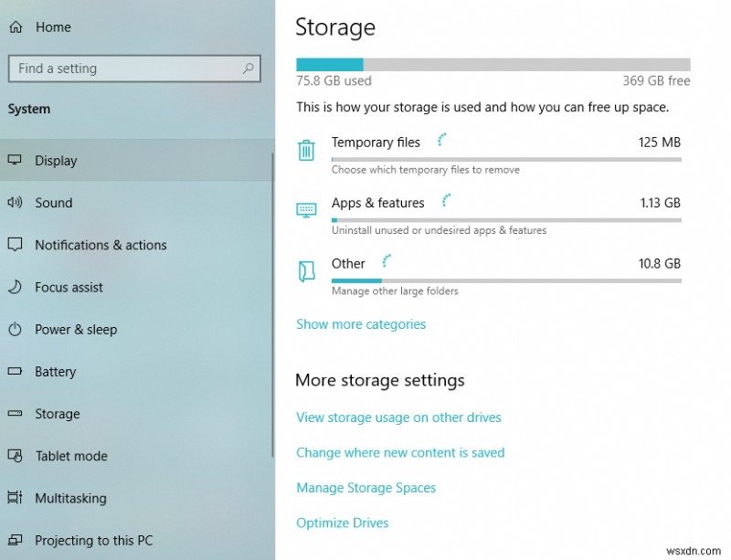This screenshot has height=560, width=731.
Task: Expand Show more categories
Action: pyautogui.click(x=361, y=324)
